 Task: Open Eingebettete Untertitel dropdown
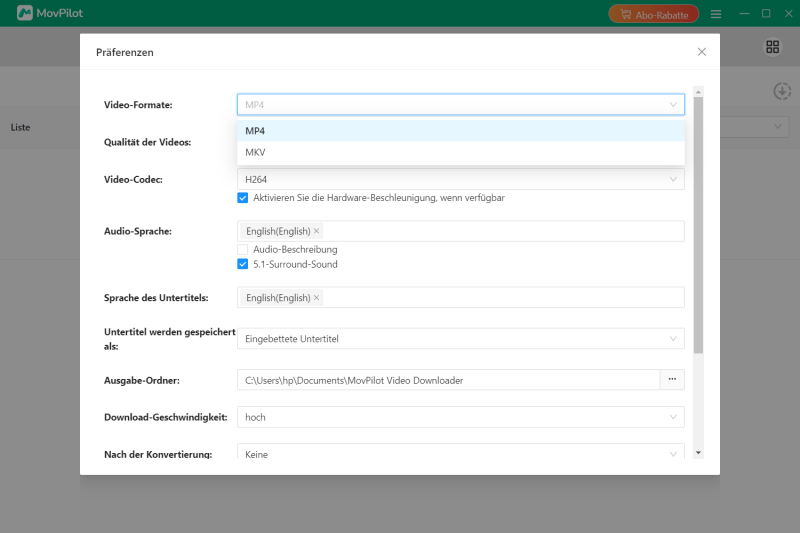click(461, 339)
